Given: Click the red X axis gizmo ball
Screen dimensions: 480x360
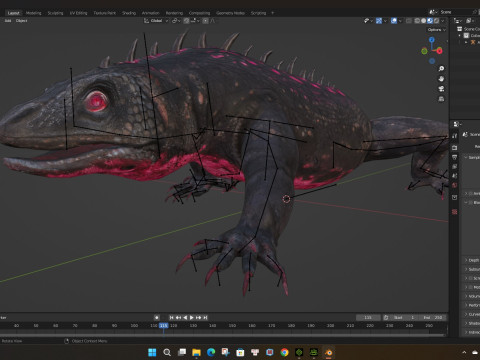Looking at the screenshot, I should tap(439, 51).
